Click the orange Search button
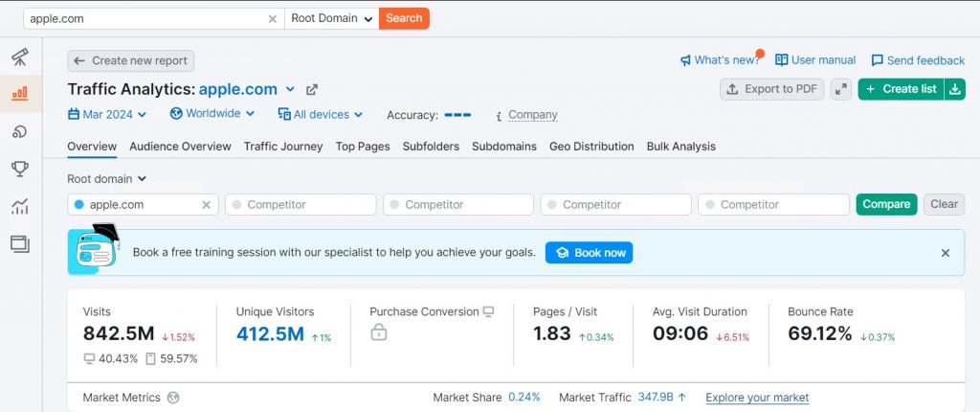This screenshot has width=980, height=412. point(404,18)
